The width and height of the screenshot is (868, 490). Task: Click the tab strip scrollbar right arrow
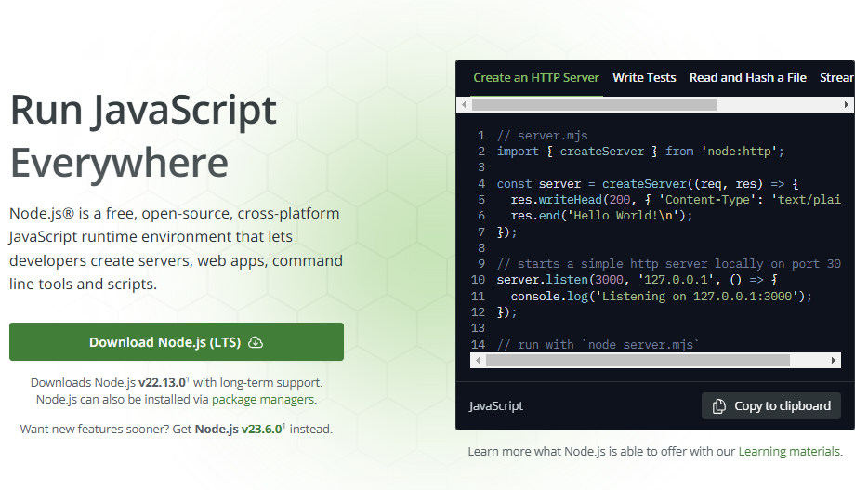pyautogui.click(x=846, y=105)
